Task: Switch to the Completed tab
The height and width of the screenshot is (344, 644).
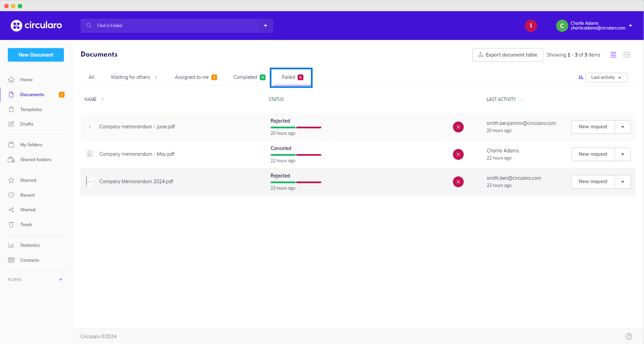Action: [x=249, y=77]
